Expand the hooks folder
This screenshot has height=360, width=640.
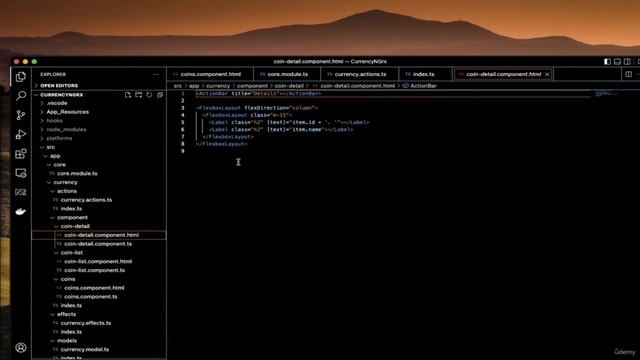(99, 121)
